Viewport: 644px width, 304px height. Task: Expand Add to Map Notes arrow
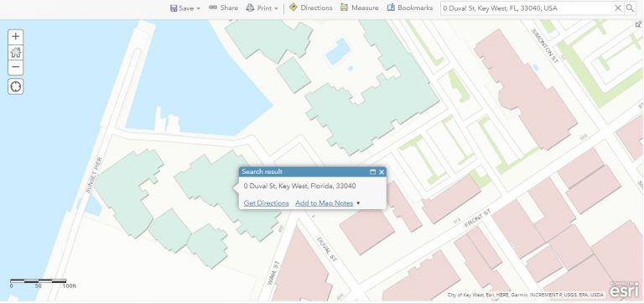pos(358,203)
